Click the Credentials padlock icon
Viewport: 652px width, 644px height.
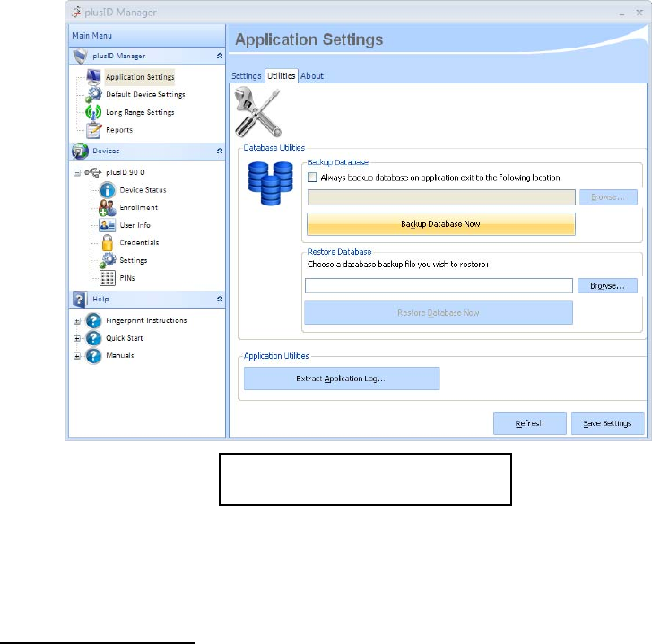[x=108, y=242]
